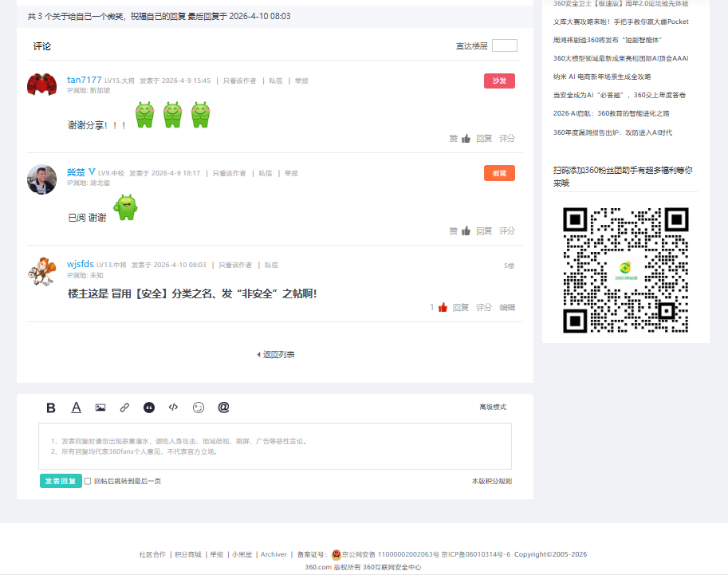
Task: Toggle bold in the reply editor
Action: (51, 408)
